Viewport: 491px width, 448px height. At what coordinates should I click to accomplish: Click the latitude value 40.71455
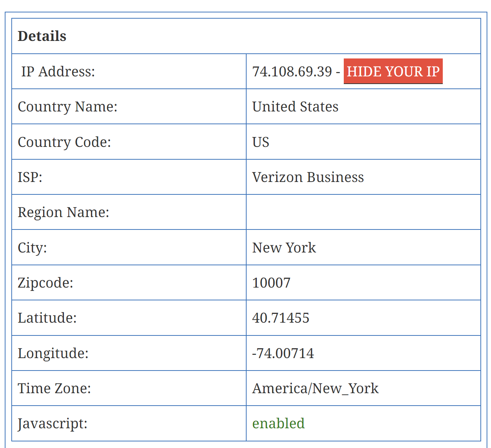(x=281, y=318)
